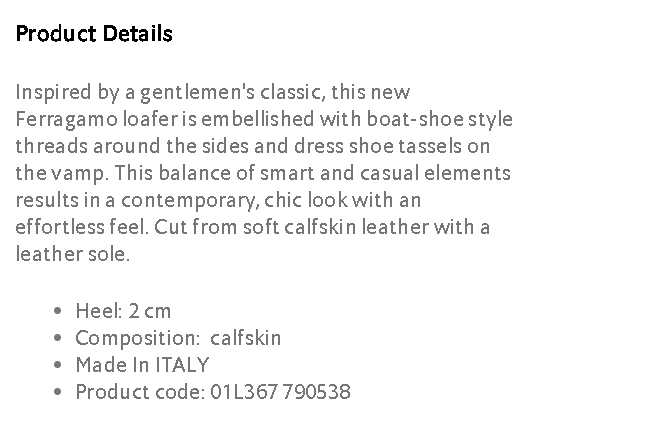Click the bullet point before Product code

tap(59, 393)
